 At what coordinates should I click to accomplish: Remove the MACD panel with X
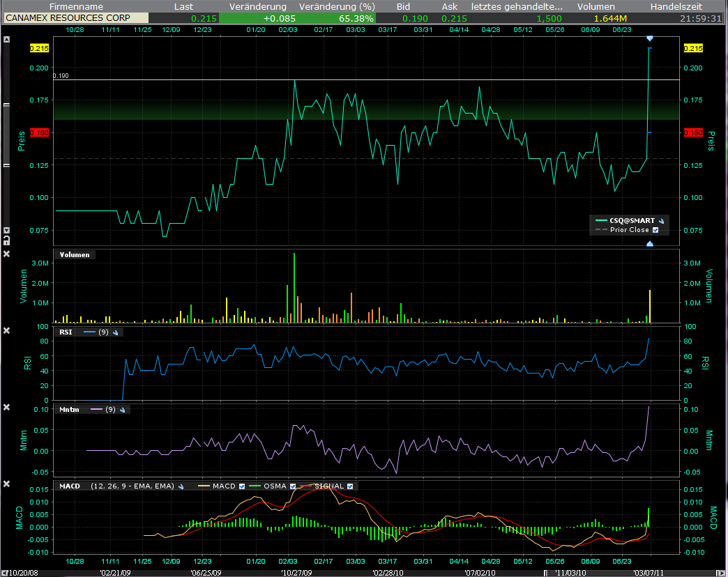7,484
